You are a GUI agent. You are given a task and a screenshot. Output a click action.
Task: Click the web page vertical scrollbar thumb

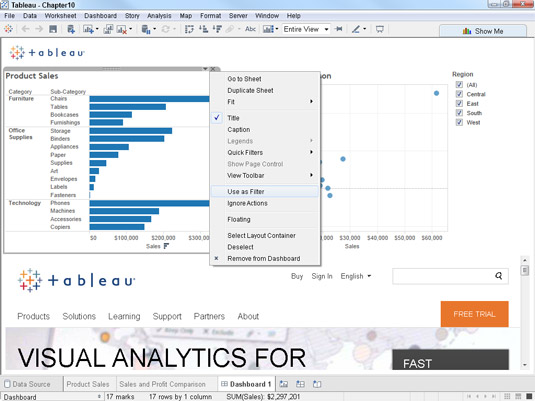[x=525, y=271]
